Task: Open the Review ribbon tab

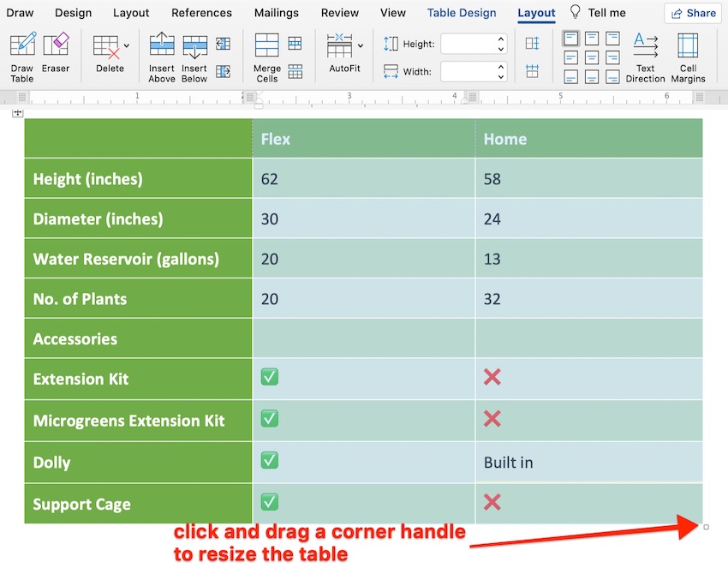Action: coord(339,13)
